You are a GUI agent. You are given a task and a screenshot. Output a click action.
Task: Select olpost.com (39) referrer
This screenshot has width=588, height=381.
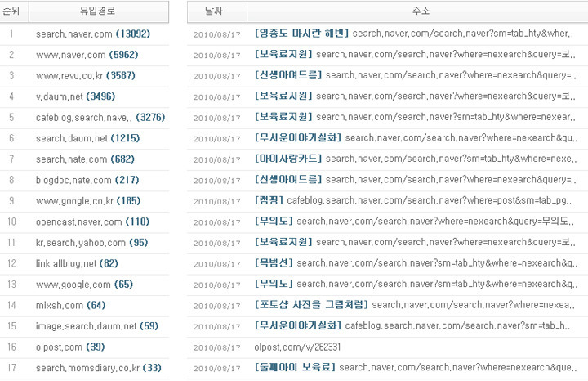click(70, 347)
